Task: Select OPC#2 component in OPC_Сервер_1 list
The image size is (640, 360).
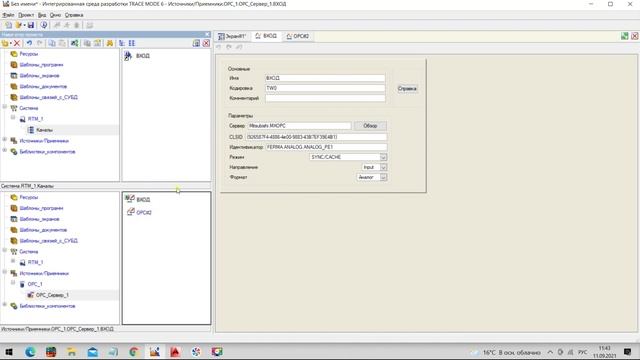Action: click(139, 212)
